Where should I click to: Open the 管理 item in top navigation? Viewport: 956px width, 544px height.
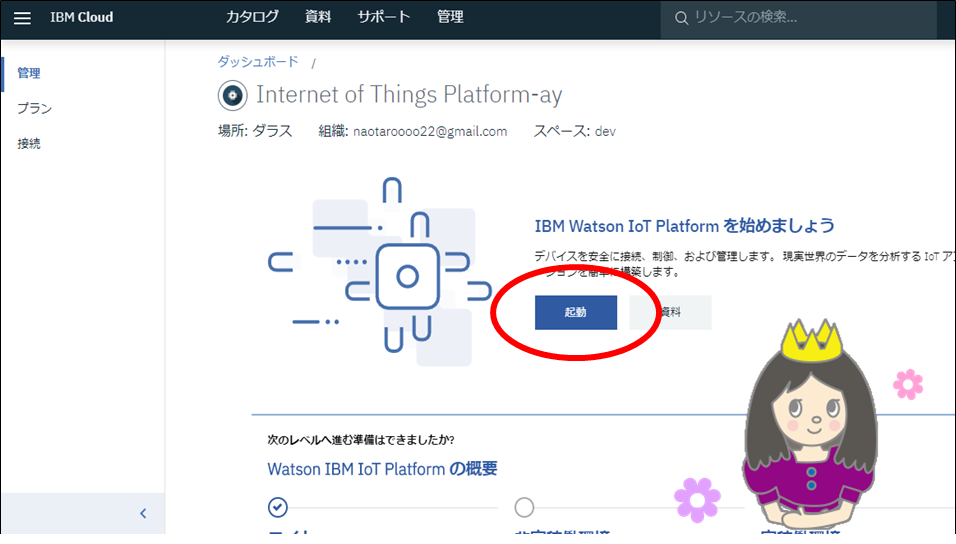pyautogui.click(x=450, y=17)
